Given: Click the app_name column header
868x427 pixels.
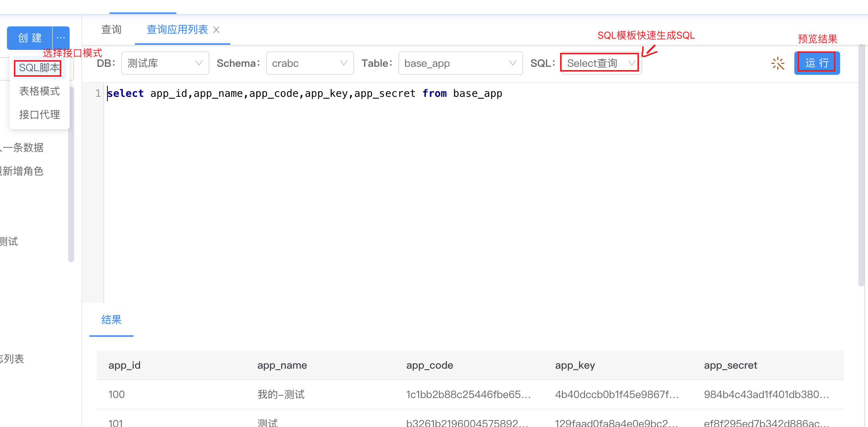Looking at the screenshot, I should click(x=282, y=365).
